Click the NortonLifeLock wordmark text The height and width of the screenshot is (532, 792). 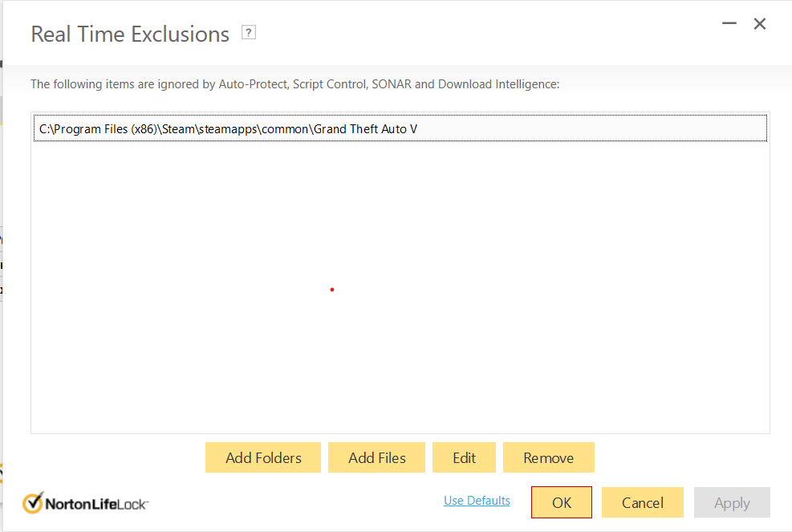tap(97, 504)
